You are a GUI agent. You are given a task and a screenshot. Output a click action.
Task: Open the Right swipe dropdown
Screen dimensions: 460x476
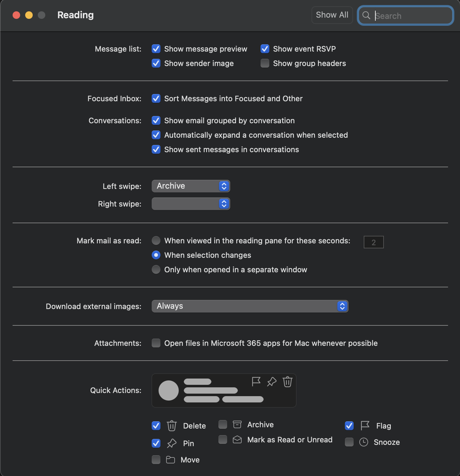(191, 204)
